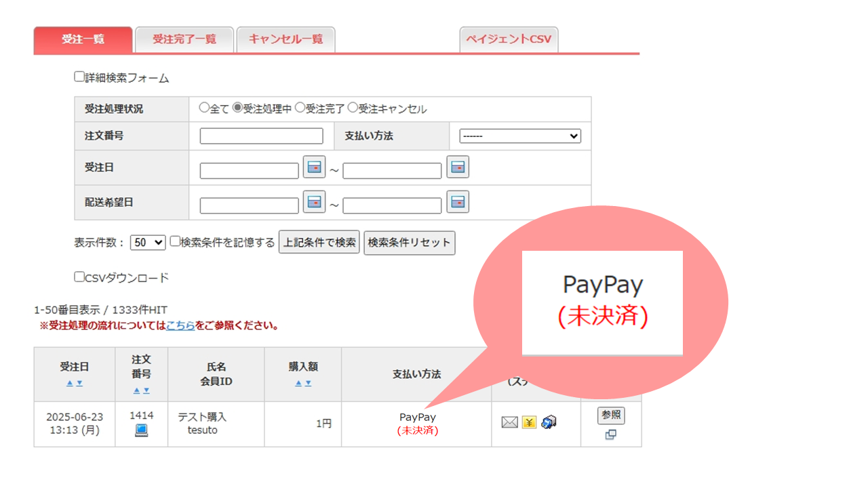The image size is (868, 488).
Task: Click the 受注日 start date field
Action: click(x=250, y=171)
